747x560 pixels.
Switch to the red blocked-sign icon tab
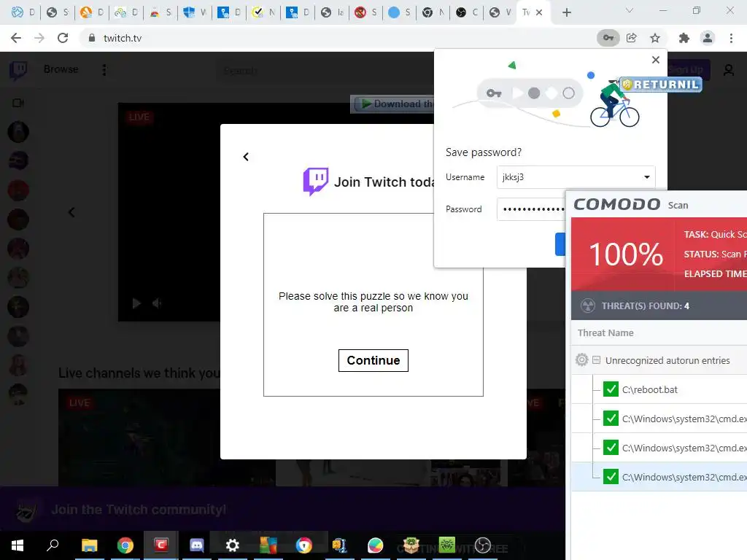coord(365,12)
